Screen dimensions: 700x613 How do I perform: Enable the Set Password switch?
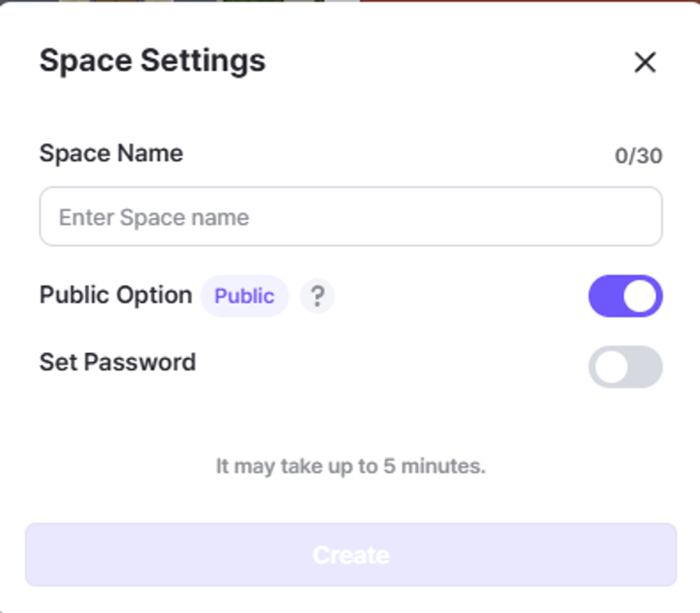pos(625,367)
